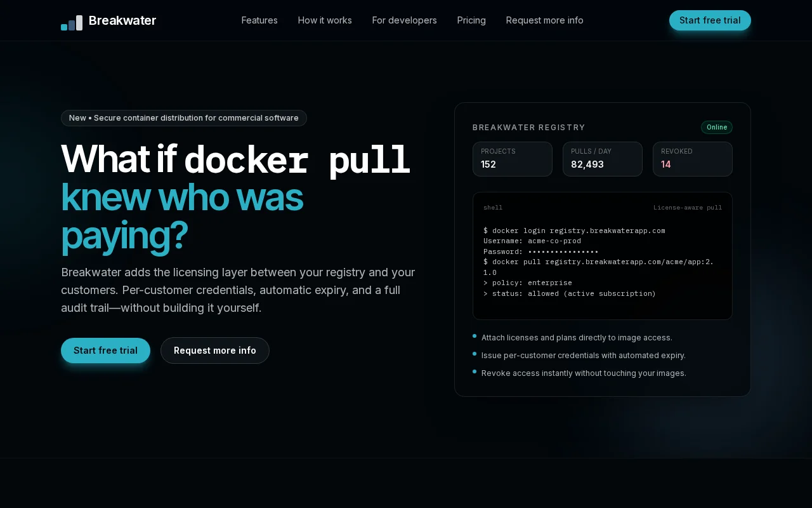Click Start free trial in header

point(710,20)
